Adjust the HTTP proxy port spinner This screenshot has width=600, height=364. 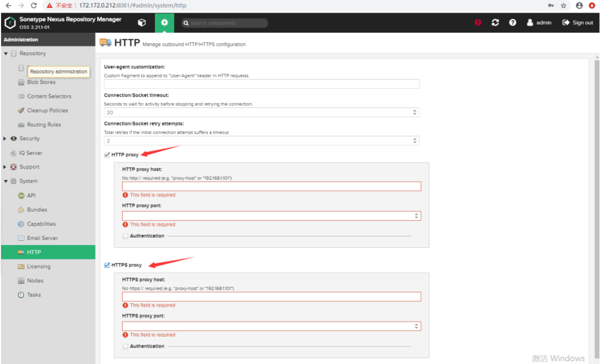(x=417, y=216)
